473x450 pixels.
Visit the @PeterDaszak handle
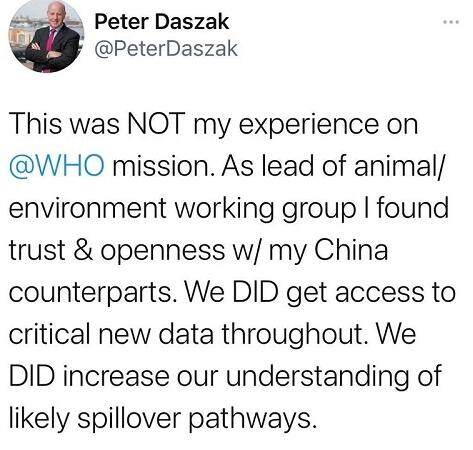166,49
